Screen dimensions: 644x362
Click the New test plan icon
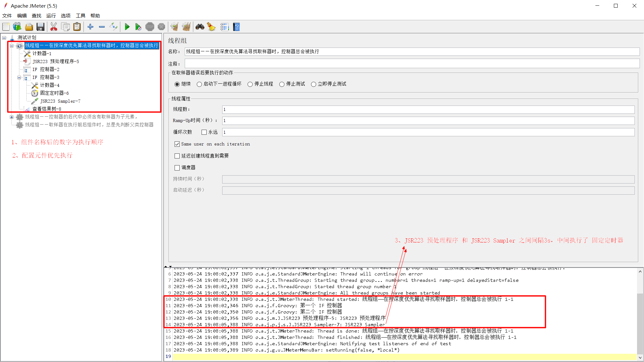(6, 27)
